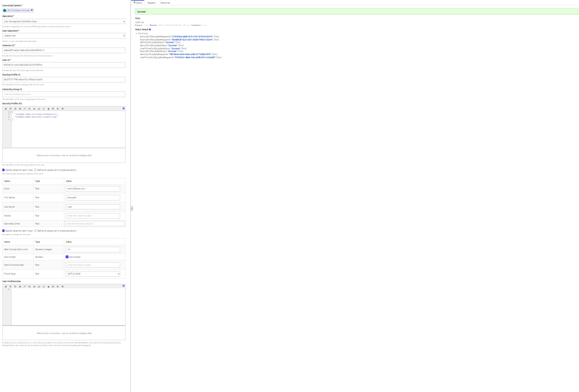Click the Email value field
Screen dimensions: 579x392
click(93, 189)
